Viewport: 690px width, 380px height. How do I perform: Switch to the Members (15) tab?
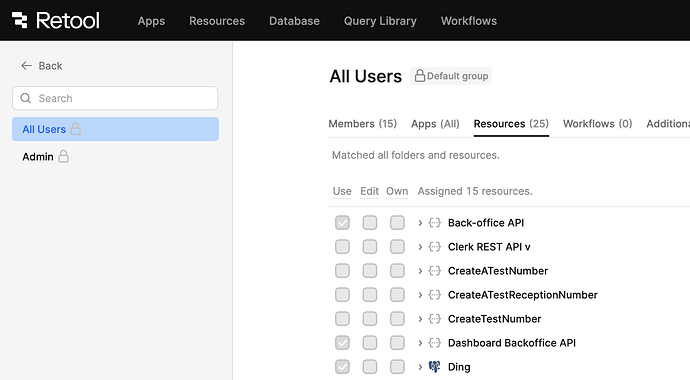363,124
